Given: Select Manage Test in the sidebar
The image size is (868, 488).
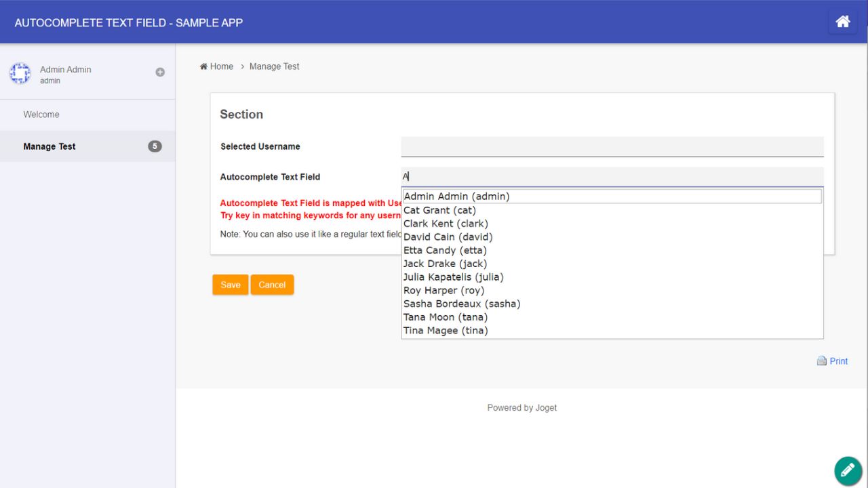Looking at the screenshot, I should [x=49, y=146].
